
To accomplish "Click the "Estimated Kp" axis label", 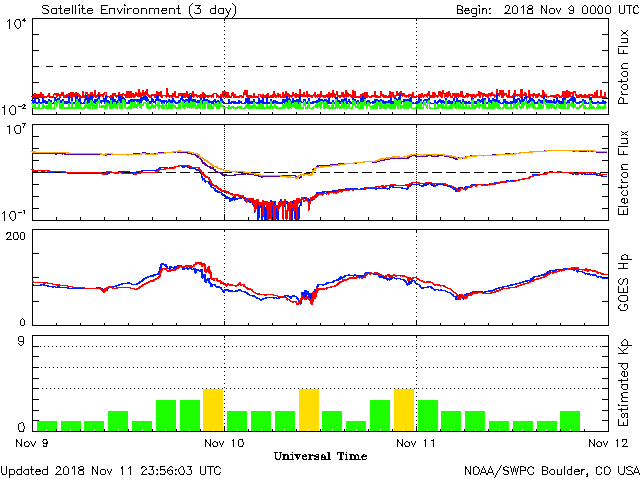I will pos(623,383).
